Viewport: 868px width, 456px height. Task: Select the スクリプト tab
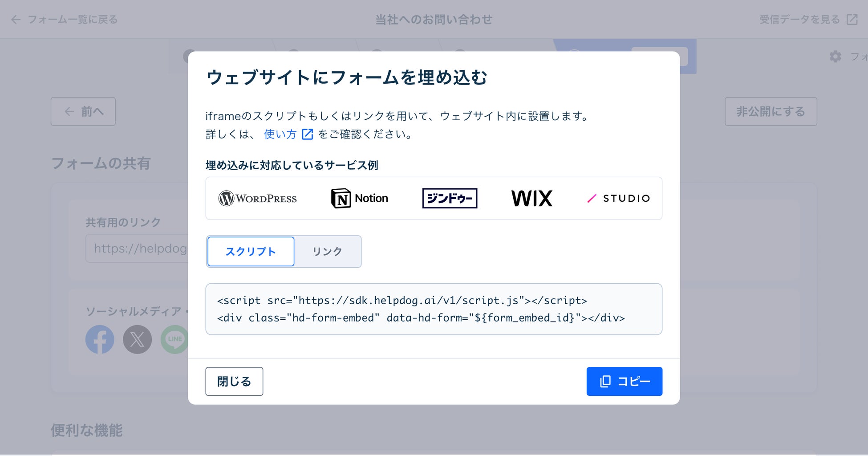click(251, 252)
